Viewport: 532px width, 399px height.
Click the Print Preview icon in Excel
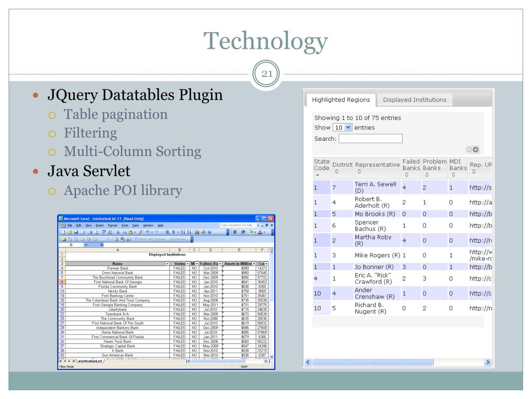pyautogui.click(x=96, y=232)
